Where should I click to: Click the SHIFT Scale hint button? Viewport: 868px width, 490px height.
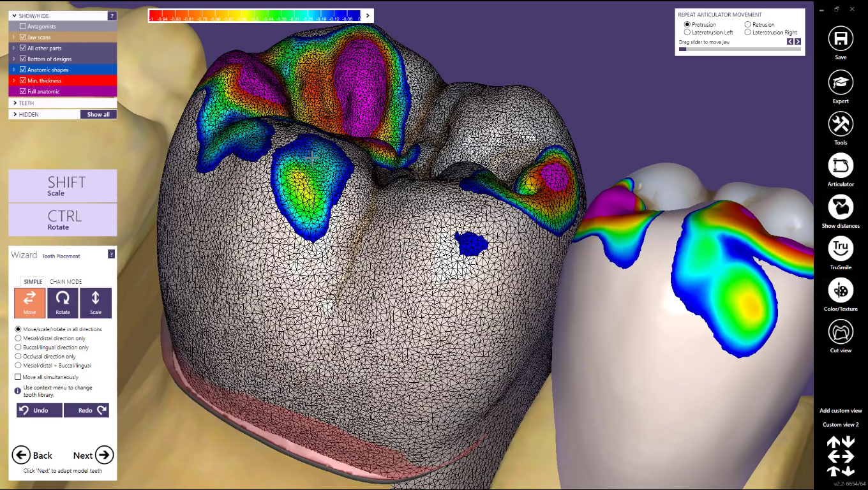point(63,186)
